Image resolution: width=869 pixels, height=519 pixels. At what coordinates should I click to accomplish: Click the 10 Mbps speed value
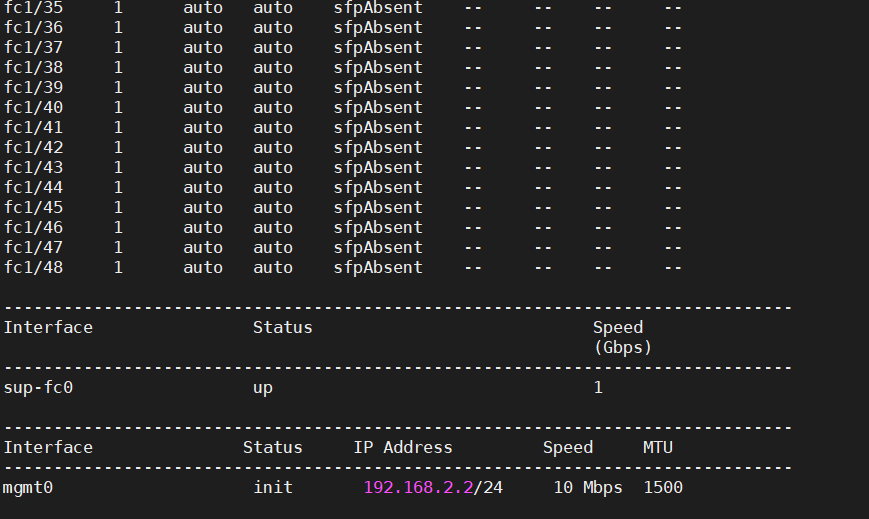point(588,487)
